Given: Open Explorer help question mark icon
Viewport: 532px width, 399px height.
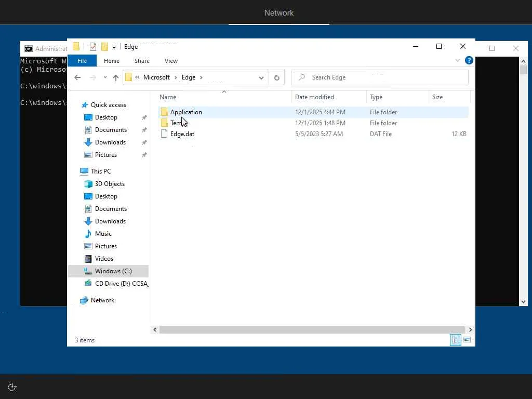Looking at the screenshot, I should (x=469, y=60).
